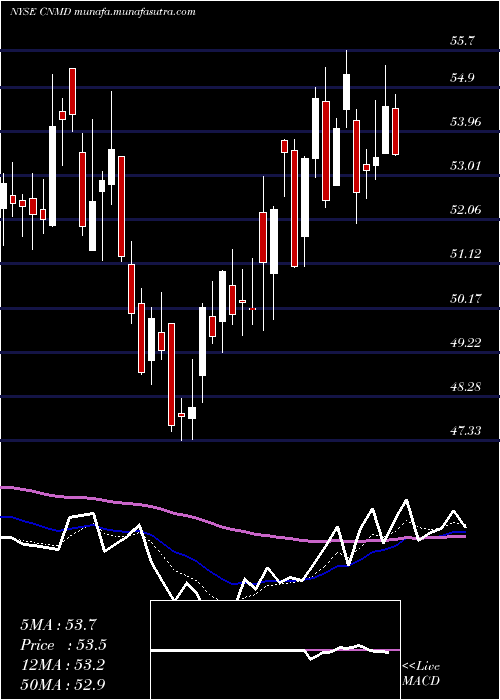This screenshot has width=500, height=700.
Task: Select the 54.9 price level label
Action: 462,78
